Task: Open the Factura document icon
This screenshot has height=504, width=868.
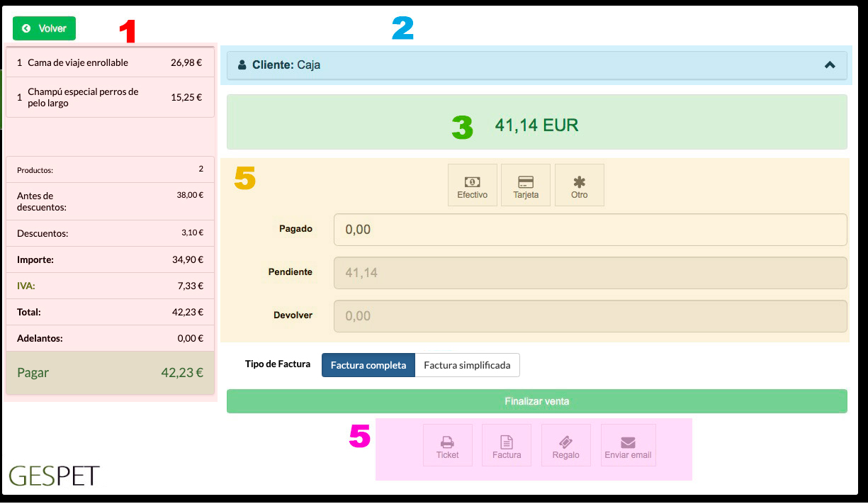Action: pyautogui.click(x=506, y=444)
